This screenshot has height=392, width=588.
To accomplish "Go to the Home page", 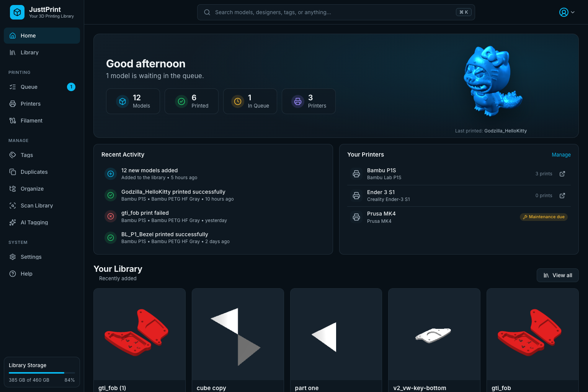I will (x=42, y=36).
